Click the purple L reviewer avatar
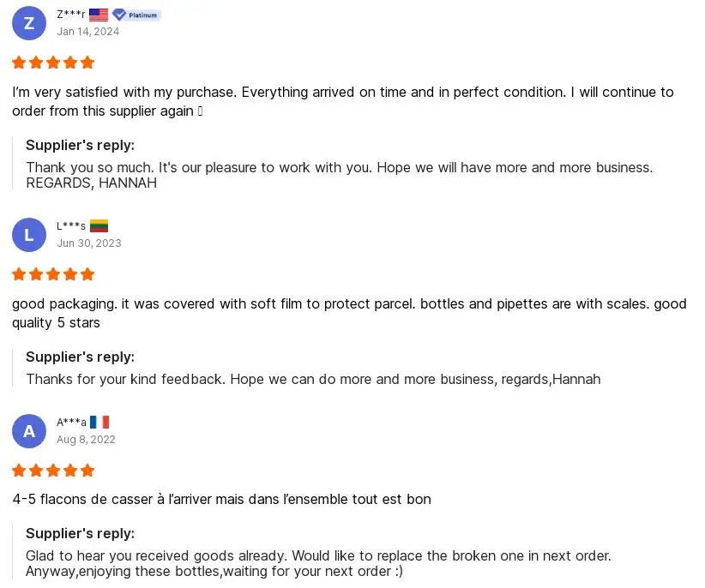The height and width of the screenshot is (588, 705). tap(29, 235)
